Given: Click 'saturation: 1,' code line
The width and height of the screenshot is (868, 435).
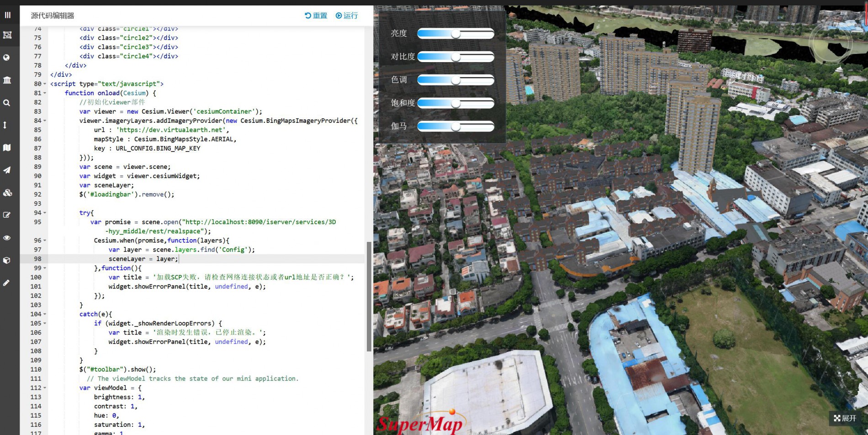Looking at the screenshot, I should point(119,425).
